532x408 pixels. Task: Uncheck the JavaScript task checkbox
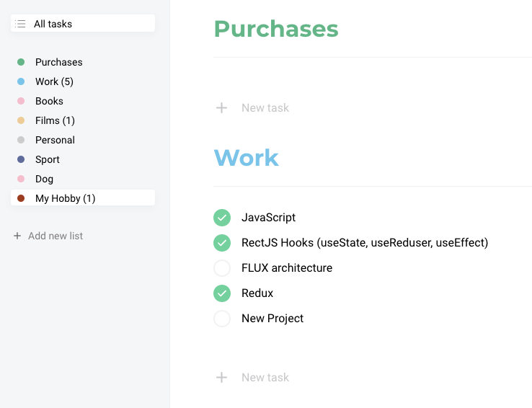coord(222,218)
